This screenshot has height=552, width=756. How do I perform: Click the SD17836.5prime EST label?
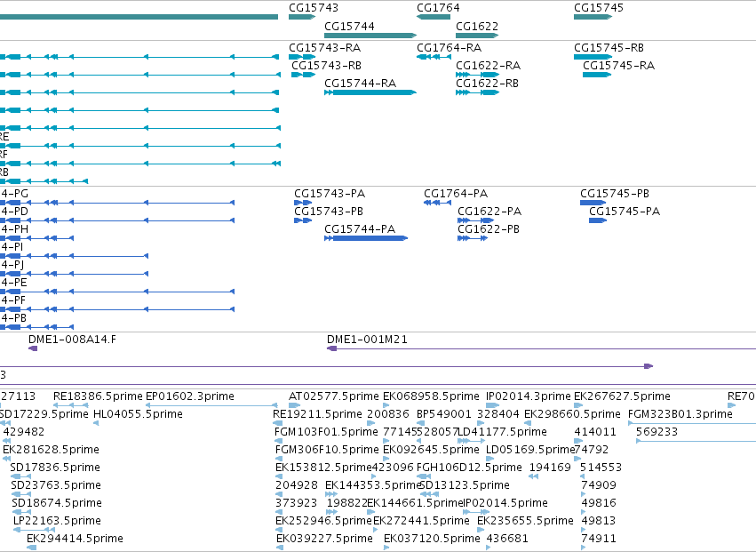coord(55,468)
